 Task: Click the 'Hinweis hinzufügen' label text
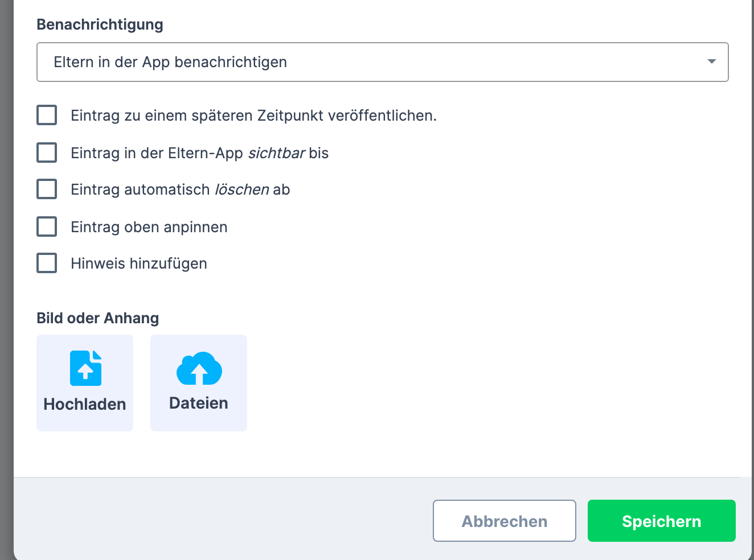point(139,263)
